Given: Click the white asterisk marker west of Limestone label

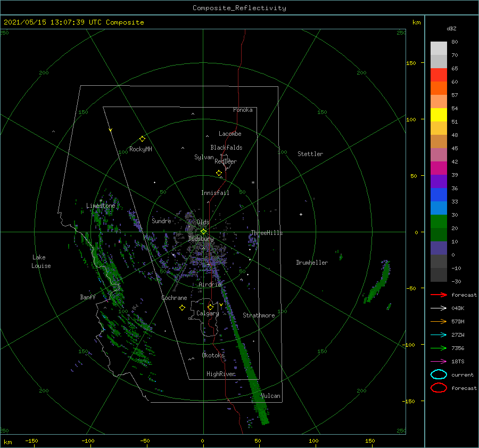Looking at the screenshot, I should (x=101, y=201).
